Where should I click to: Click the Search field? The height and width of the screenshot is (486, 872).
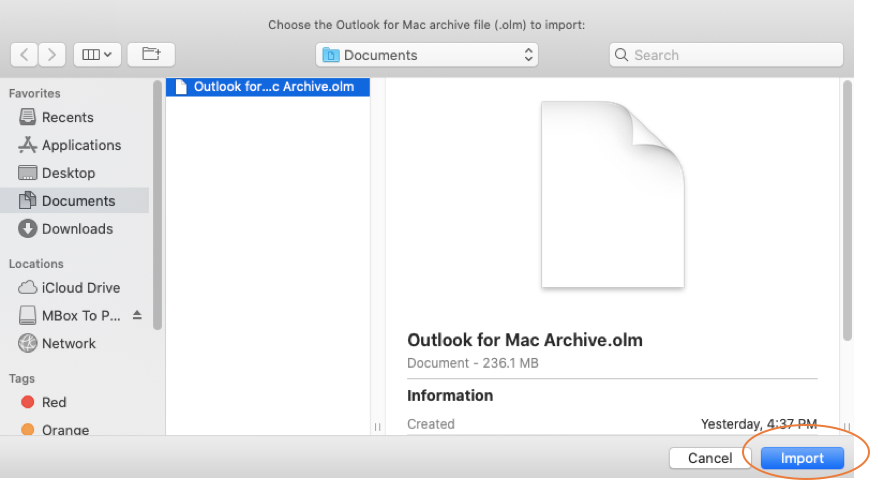pos(726,55)
